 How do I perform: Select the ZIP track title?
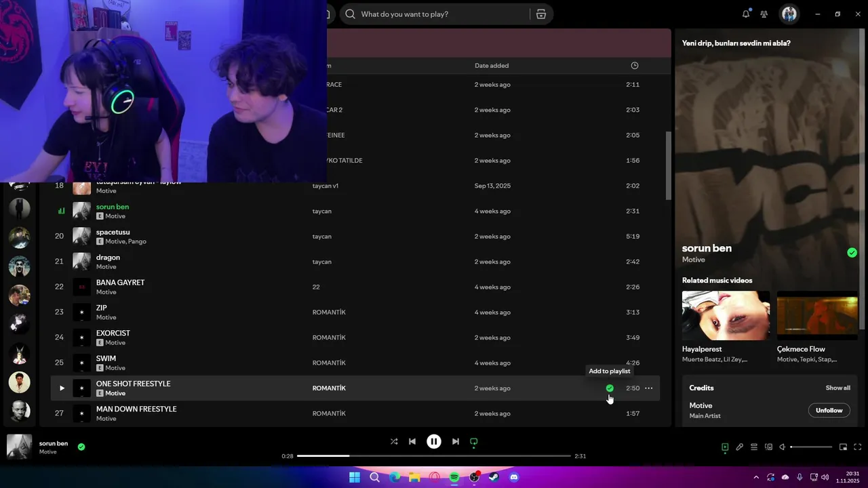[x=102, y=308]
